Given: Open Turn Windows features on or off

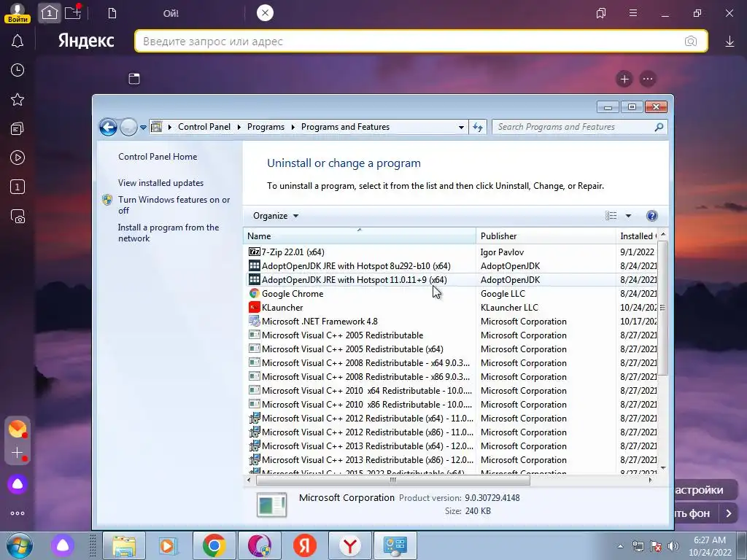Looking at the screenshot, I should pyautogui.click(x=174, y=205).
